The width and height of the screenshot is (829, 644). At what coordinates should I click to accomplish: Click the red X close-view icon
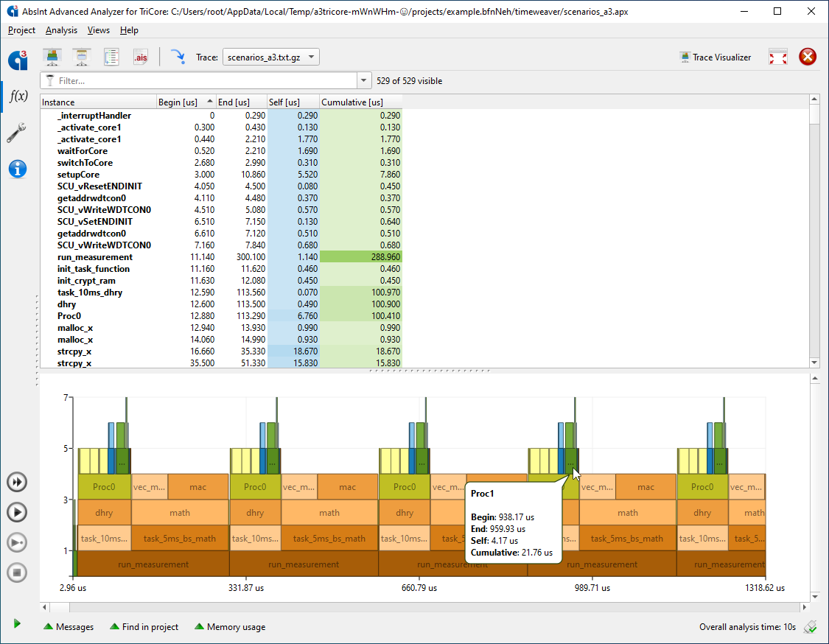click(x=808, y=57)
